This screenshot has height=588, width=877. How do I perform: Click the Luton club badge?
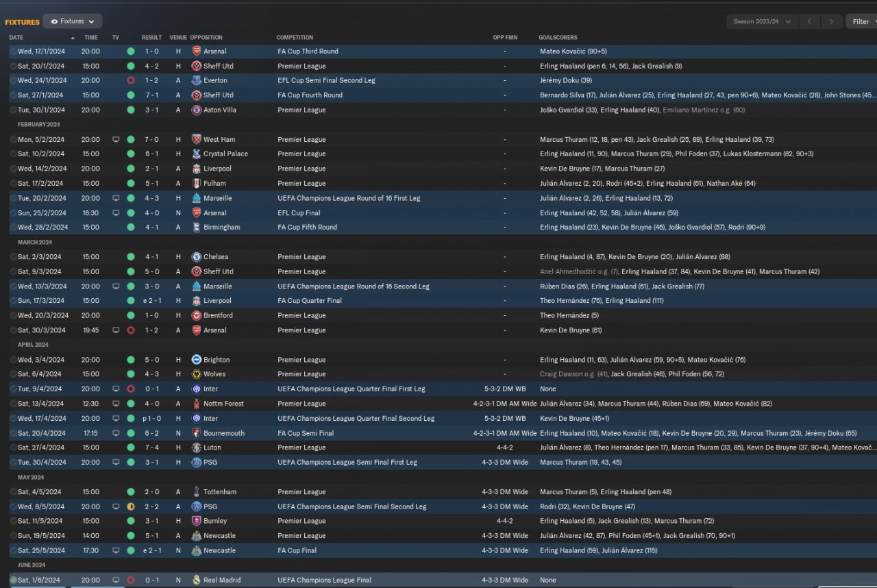(x=197, y=448)
